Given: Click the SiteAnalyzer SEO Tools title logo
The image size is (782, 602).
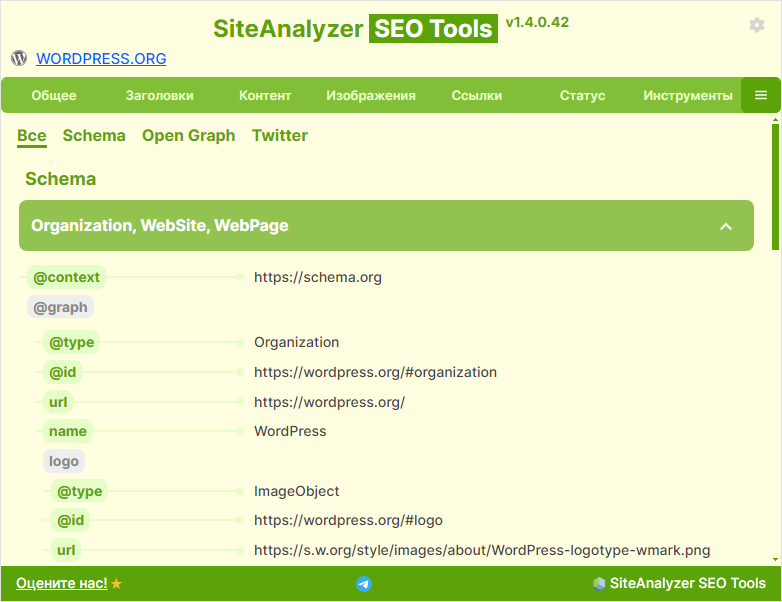Looking at the screenshot, I should pyautogui.click(x=355, y=28).
